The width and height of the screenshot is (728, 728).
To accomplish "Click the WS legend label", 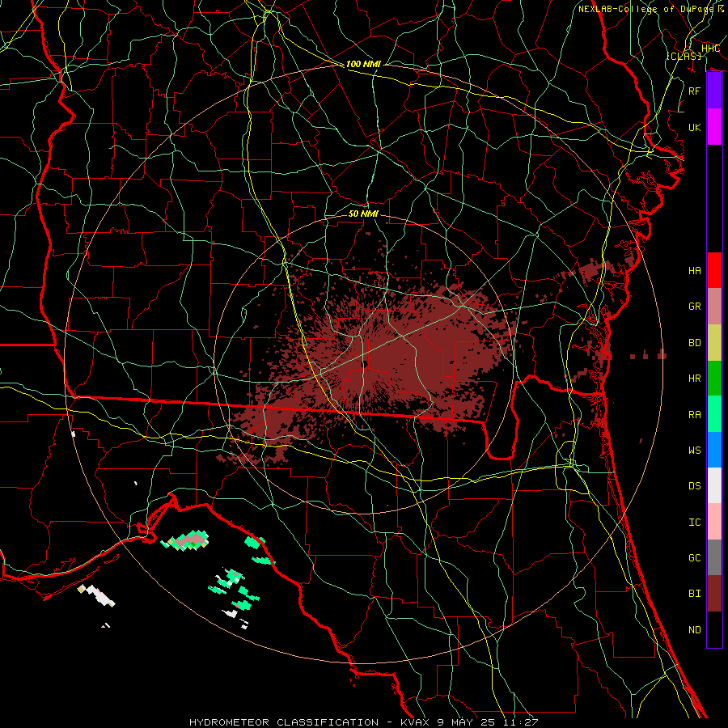I will point(695,451).
